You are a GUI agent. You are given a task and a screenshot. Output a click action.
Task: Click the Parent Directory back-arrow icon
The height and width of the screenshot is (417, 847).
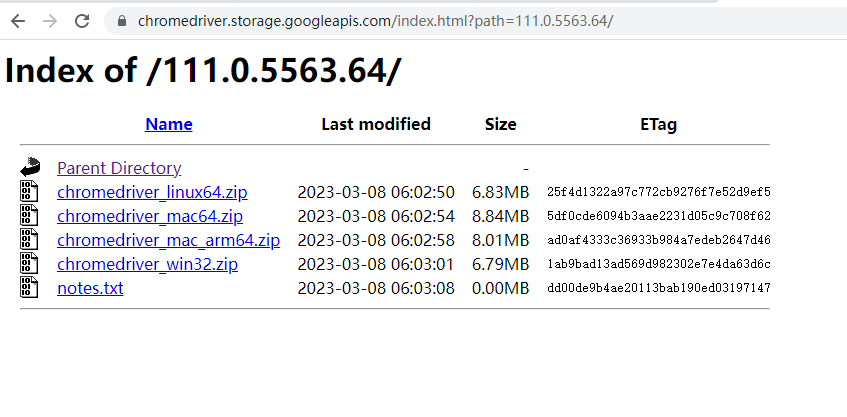30,167
